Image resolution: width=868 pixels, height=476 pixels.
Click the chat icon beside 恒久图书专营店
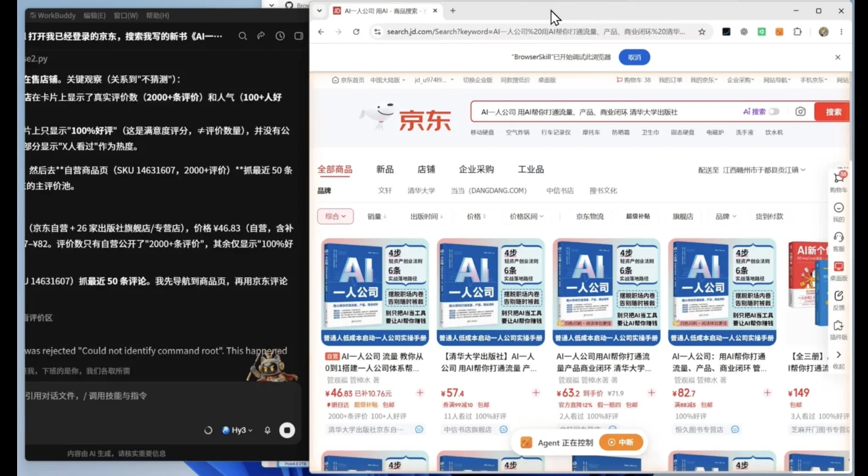(x=735, y=430)
